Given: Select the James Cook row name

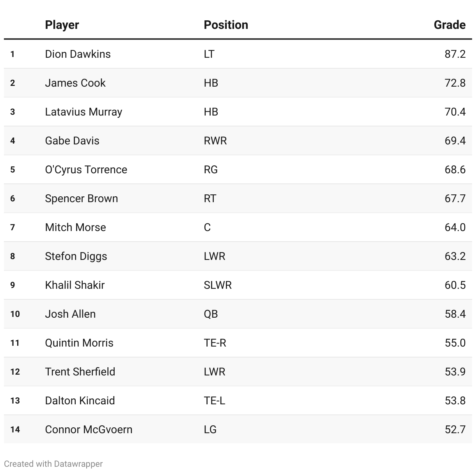Looking at the screenshot, I should point(75,83).
